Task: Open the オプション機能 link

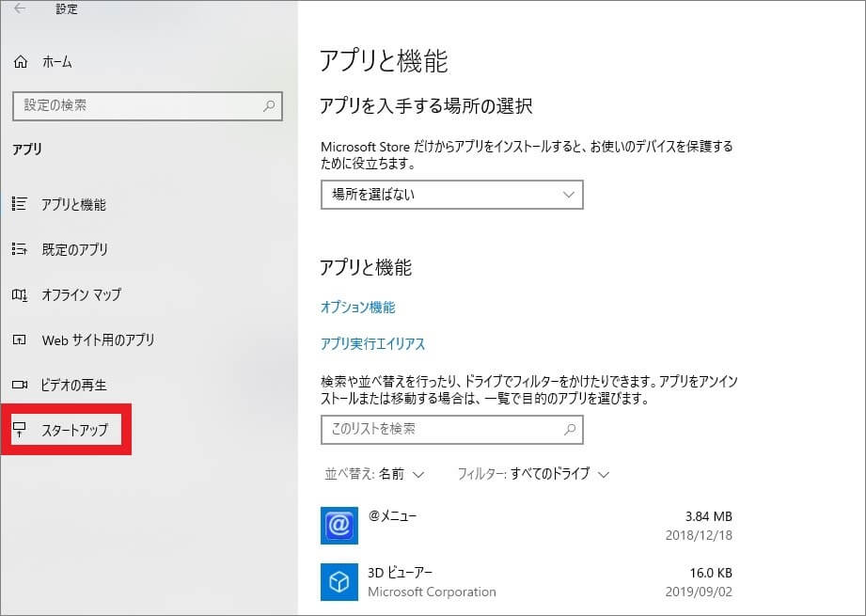Action: [x=358, y=308]
